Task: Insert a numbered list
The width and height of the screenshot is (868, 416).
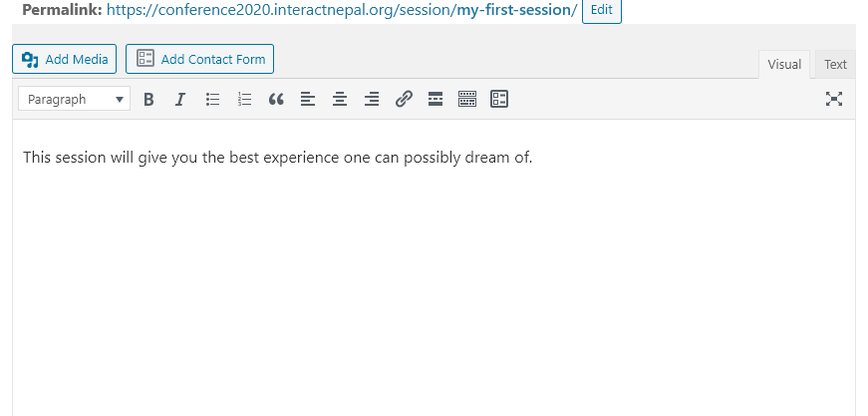Action: coord(244,99)
